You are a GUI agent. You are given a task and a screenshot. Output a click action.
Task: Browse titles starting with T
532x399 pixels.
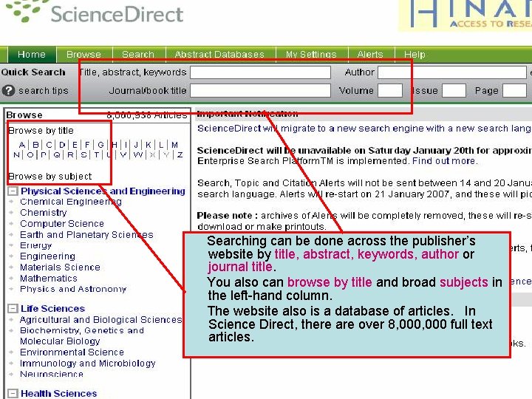pyautogui.click(x=97, y=155)
